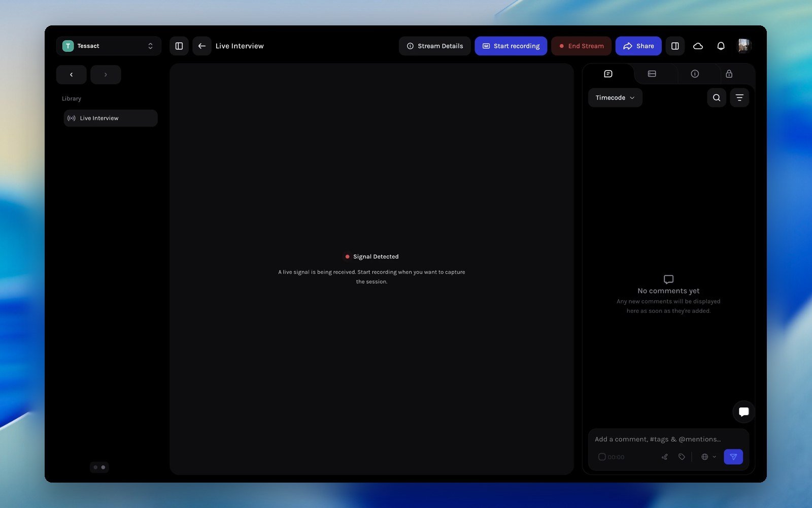This screenshot has width=812, height=508.
Task: Open the globe visibility dropdown
Action: (708, 457)
